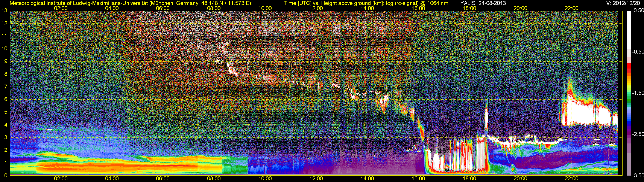
Task: Click the '-2.50' colorbar value
Action: (x=638, y=134)
